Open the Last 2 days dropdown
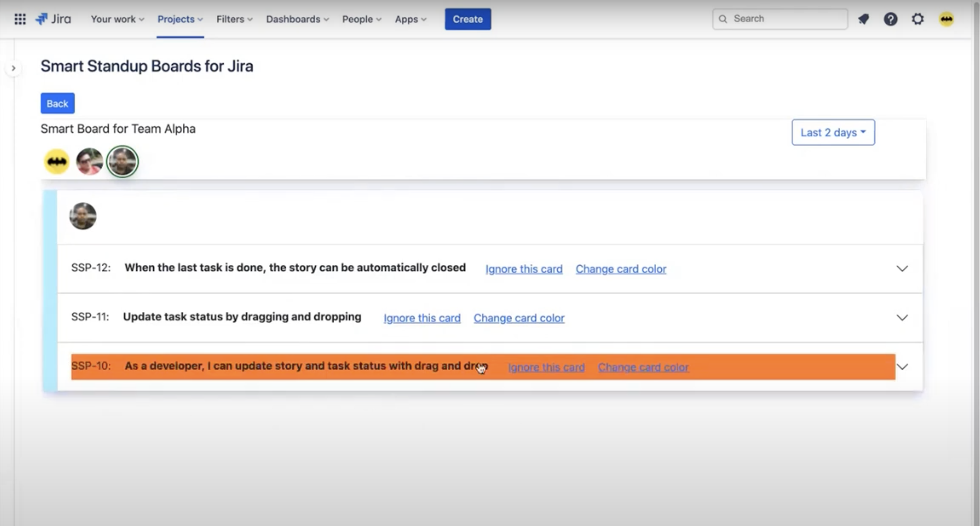Viewport: 980px width, 526px height. (x=833, y=132)
